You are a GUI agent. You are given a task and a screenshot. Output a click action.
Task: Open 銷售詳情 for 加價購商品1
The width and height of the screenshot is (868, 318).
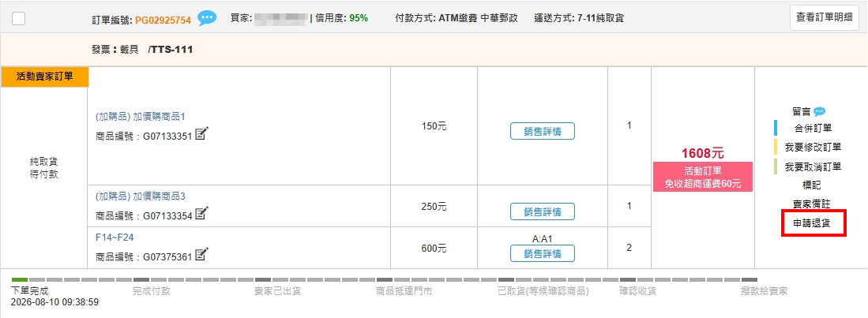click(x=543, y=132)
